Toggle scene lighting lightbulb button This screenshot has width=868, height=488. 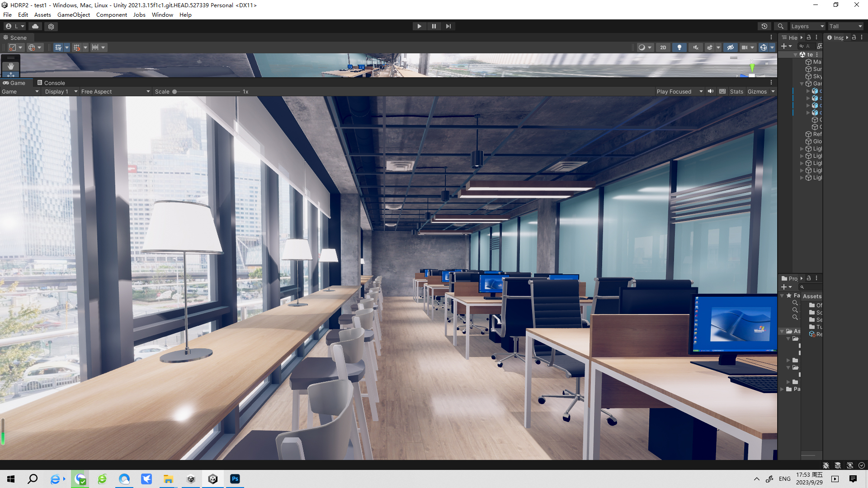pos(679,47)
